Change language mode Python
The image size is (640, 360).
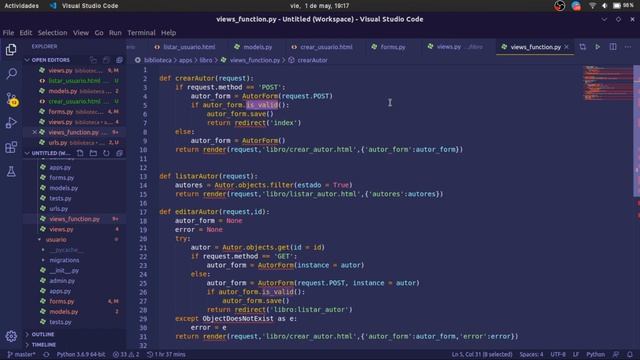coord(596,354)
